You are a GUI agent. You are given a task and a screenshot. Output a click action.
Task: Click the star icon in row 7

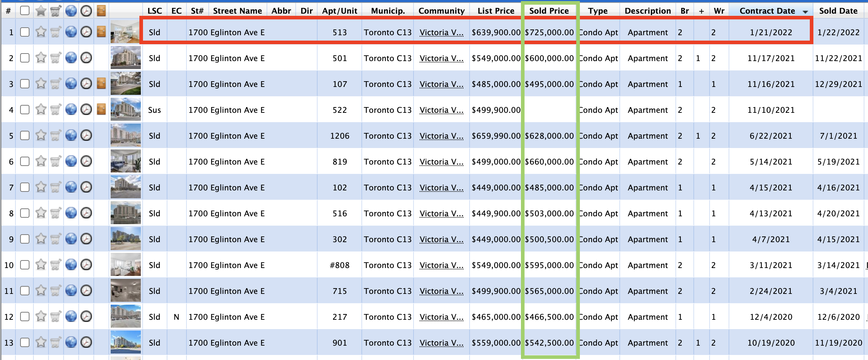point(41,187)
